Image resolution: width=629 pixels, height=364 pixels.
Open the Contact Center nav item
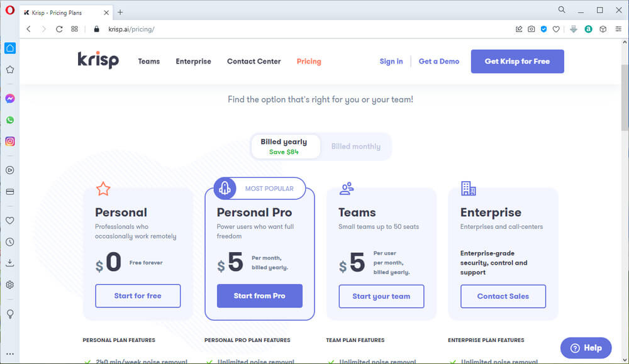254,62
